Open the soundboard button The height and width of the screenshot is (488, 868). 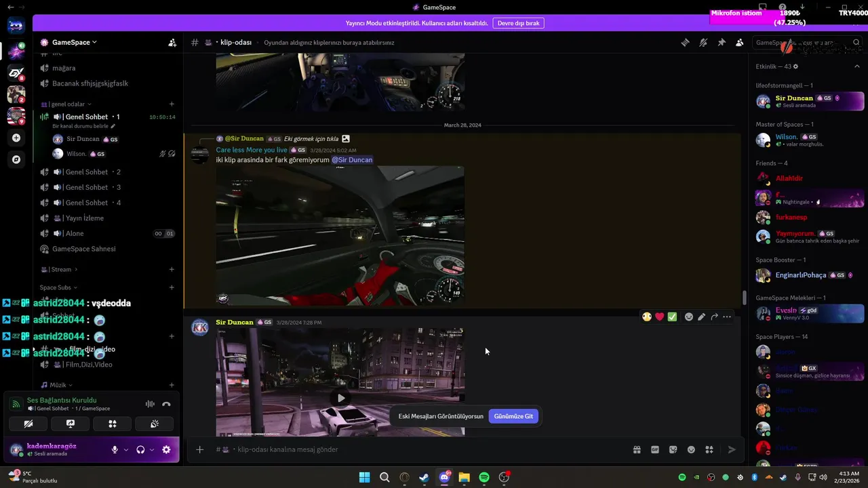pyautogui.click(x=155, y=424)
